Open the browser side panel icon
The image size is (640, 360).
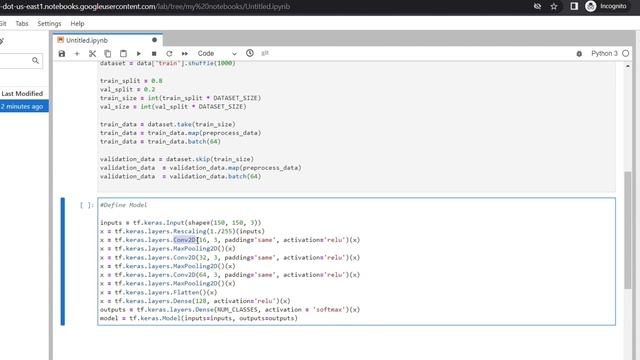[574, 6]
